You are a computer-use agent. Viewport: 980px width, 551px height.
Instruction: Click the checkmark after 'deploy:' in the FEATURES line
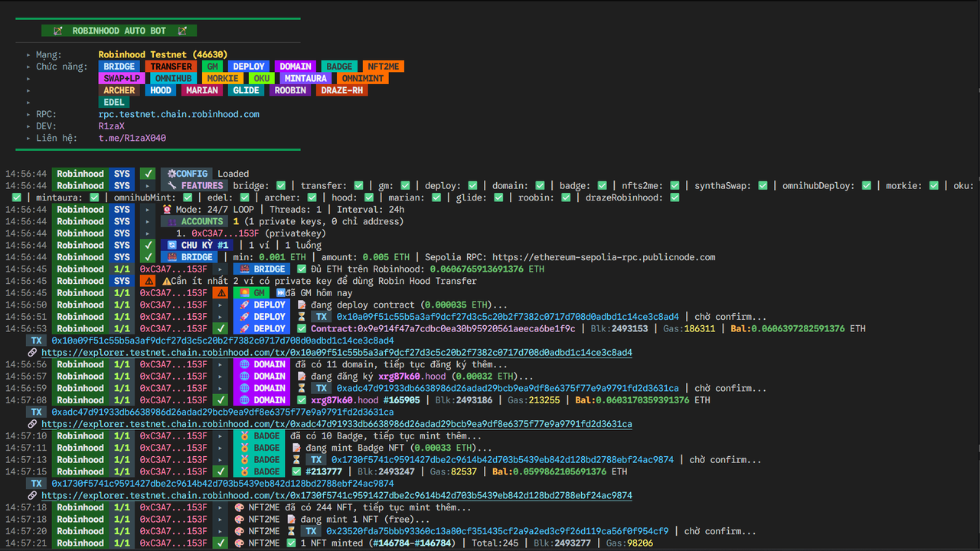pyautogui.click(x=472, y=185)
